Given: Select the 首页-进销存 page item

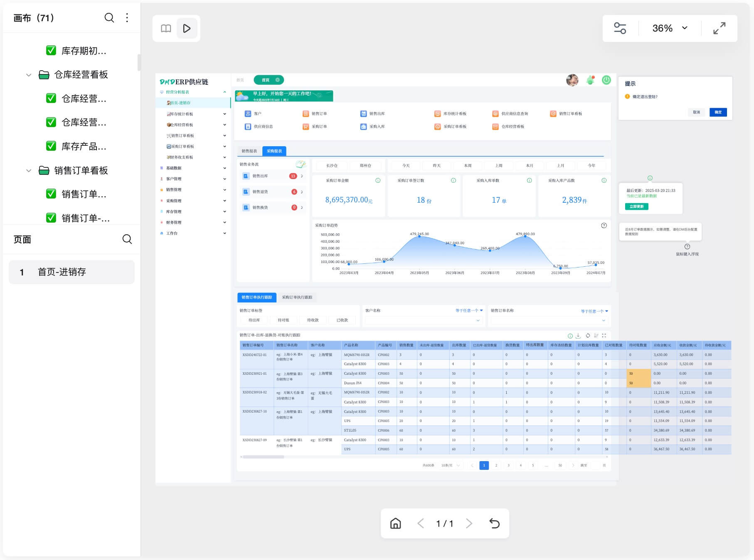Looking at the screenshot, I should (x=71, y=272).
